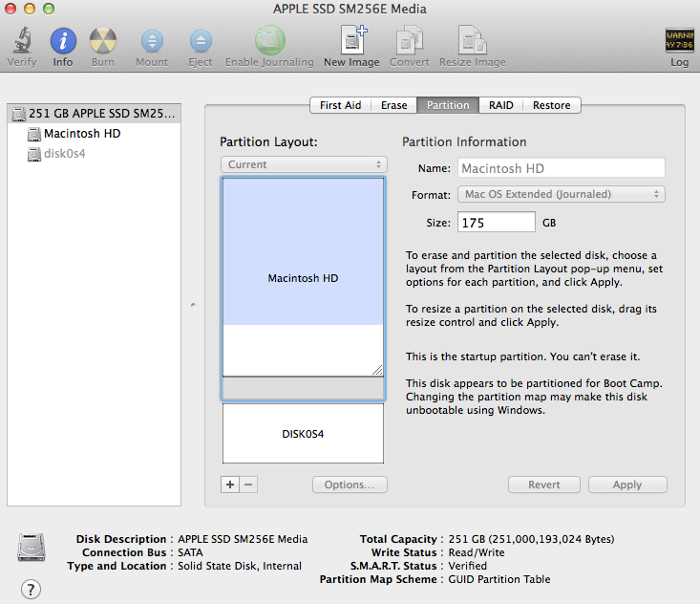Click the Apply button
Image resolution: width=700 pixels, height=604 pixels.
[x=627, y=485]
